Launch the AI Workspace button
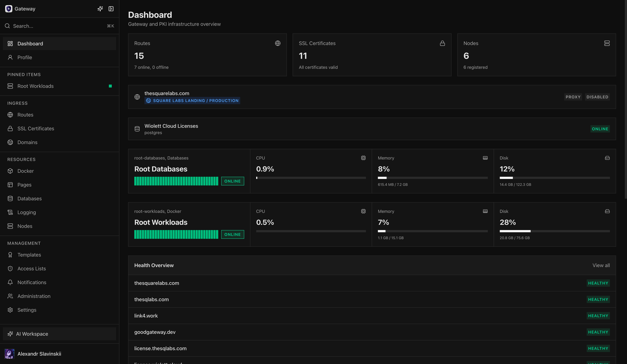Image resolution: width=627 pixels, height=364 pixels. click(60, 334)
